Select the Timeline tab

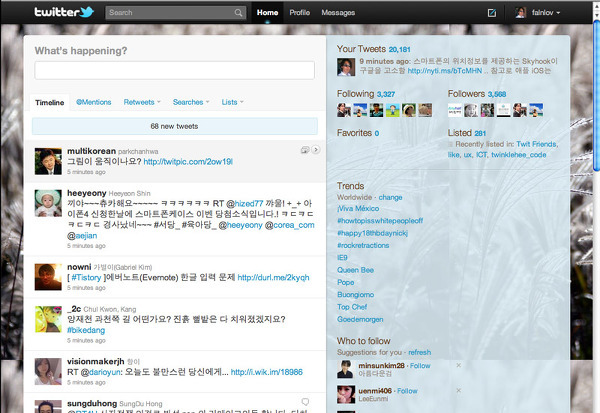coord(49,103)
